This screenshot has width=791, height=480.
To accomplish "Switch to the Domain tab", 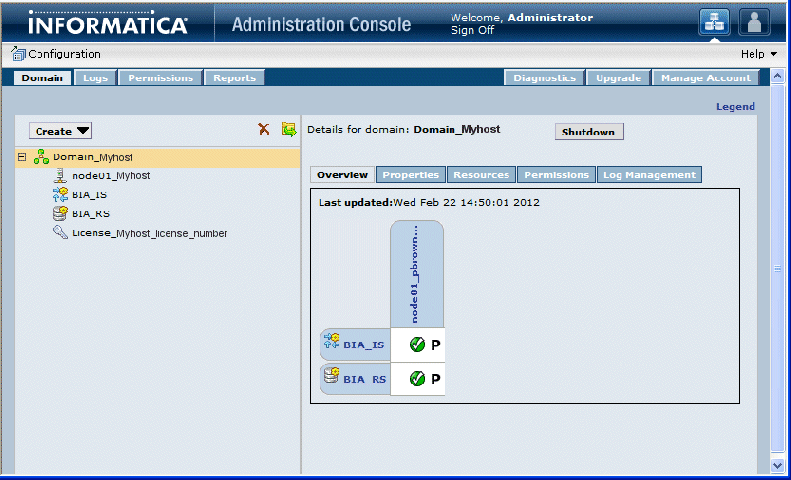I will click(x=42, y=78).
